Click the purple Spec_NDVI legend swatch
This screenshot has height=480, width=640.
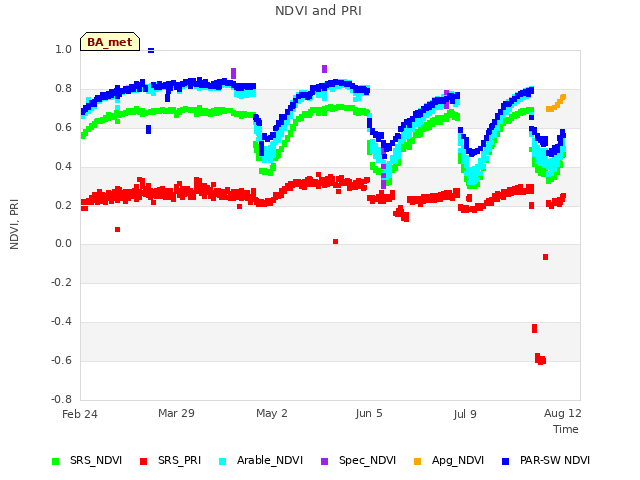(324, 462)
